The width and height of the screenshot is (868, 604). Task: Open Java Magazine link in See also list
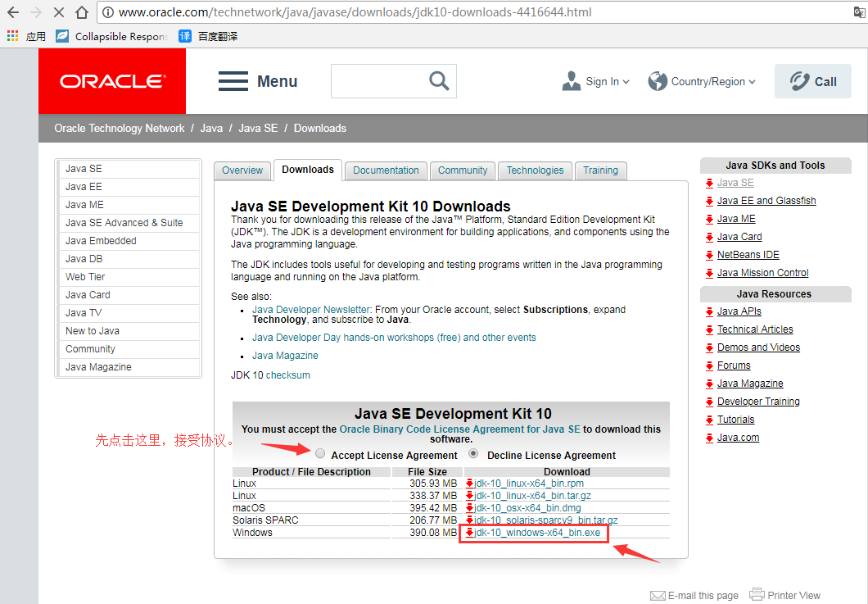coord(285,356)
